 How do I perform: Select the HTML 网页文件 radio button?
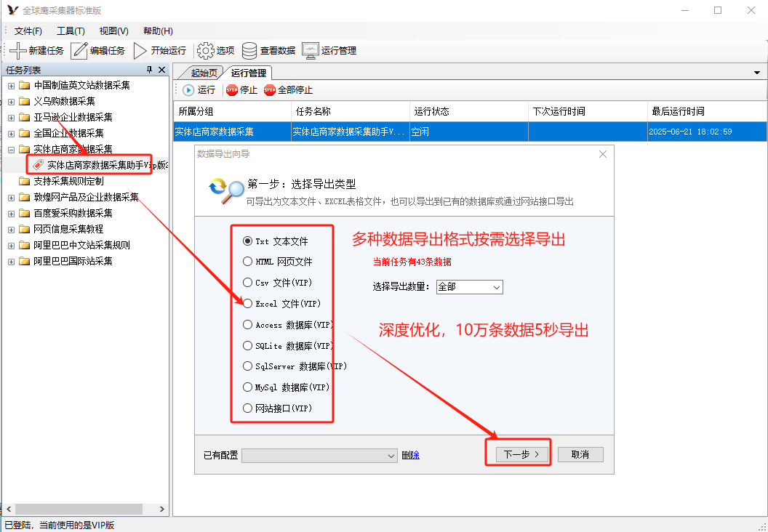click(248, 262)
